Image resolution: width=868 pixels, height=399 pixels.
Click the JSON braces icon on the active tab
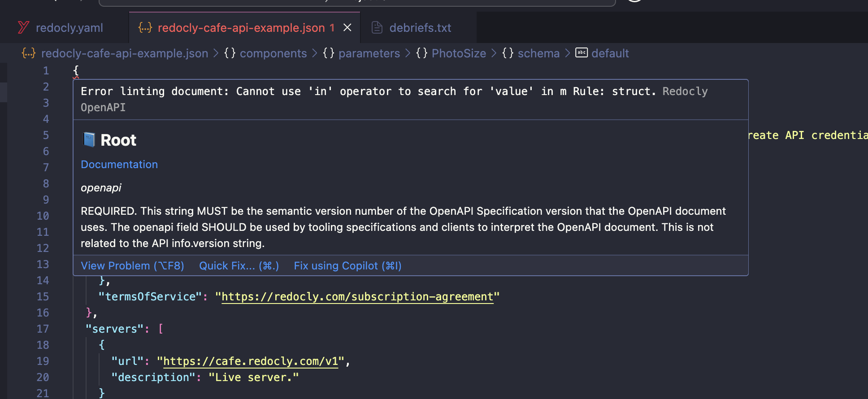pos(145,28)
